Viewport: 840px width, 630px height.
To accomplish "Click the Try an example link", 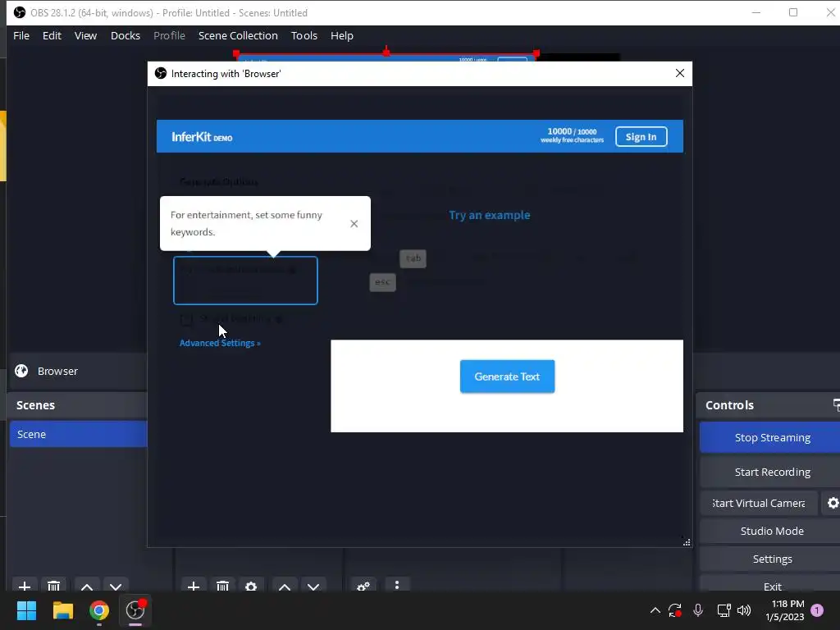I will pos(490,215).
